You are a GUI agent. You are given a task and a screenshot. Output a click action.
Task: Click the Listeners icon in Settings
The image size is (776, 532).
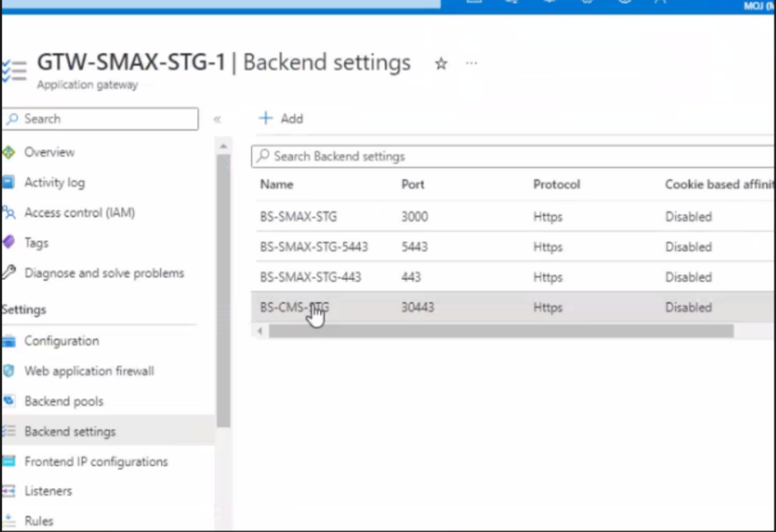click(10, 490)
